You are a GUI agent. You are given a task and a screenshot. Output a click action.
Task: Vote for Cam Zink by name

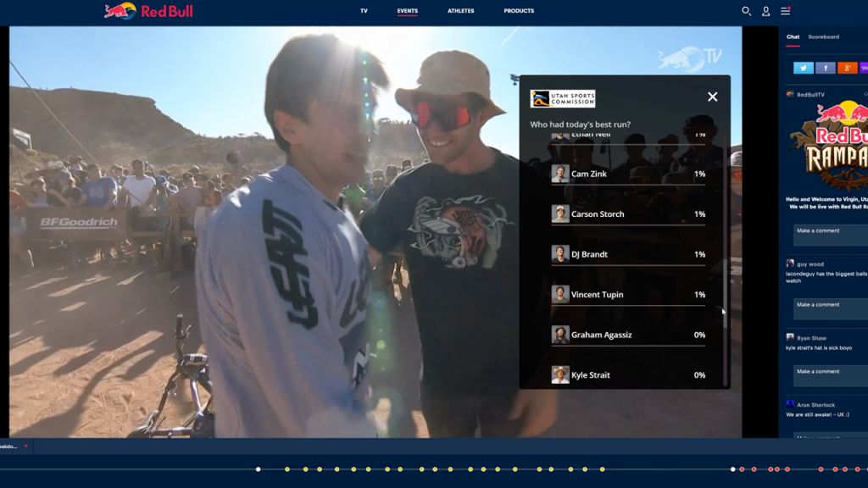[x=589, y=174]
